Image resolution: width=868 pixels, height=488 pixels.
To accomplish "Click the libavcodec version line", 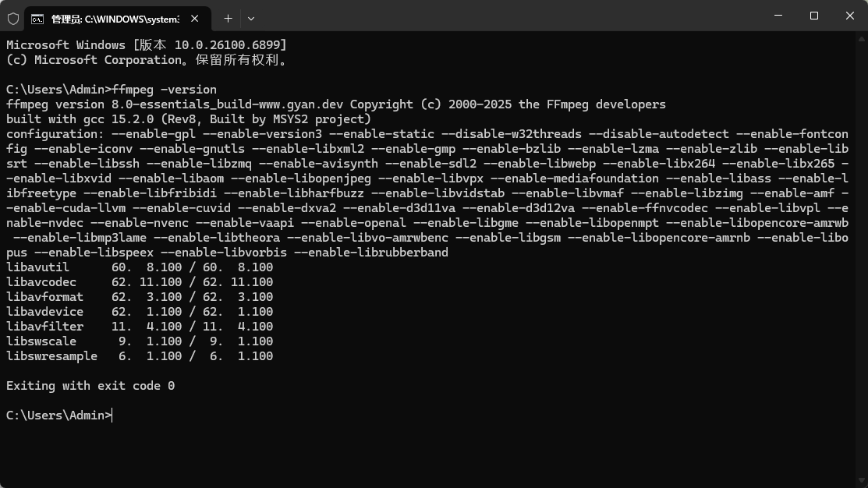I will 140,282.
